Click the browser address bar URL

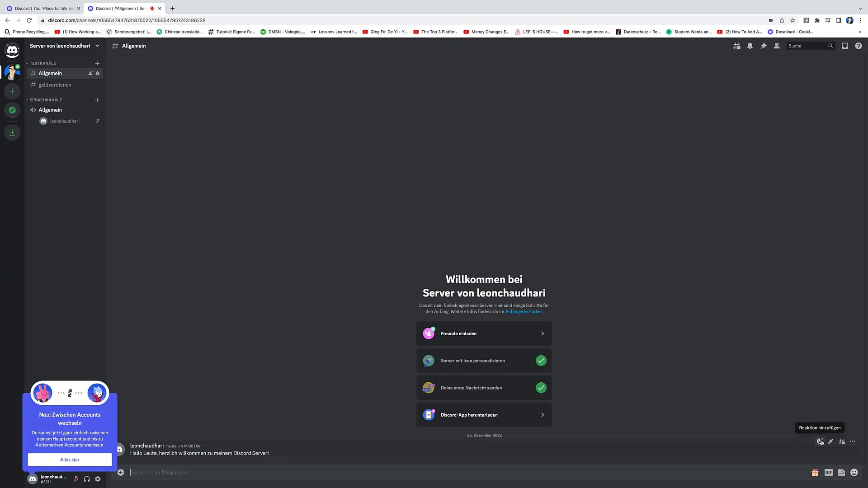[127, 20]
